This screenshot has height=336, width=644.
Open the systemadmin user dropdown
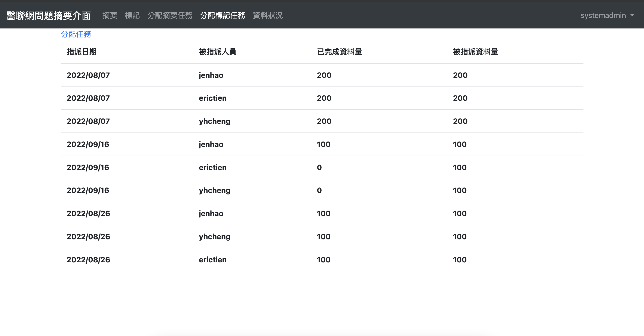coord(607,15)
